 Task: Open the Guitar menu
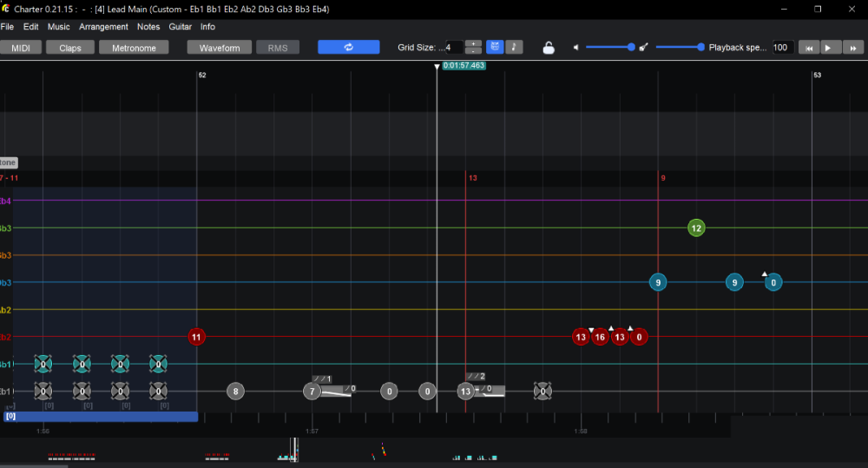(x=180, y=27)
